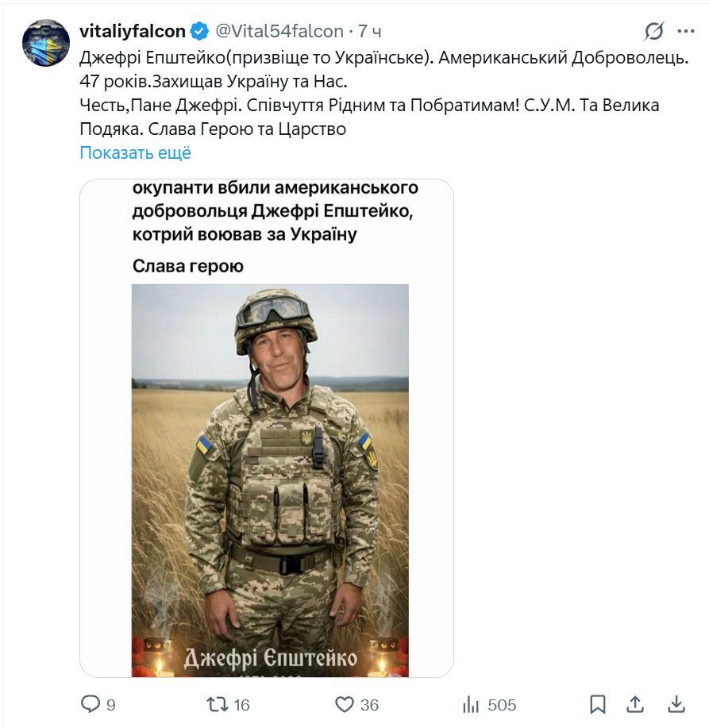
Task: Click the view count 505
Action: point(502,705)
